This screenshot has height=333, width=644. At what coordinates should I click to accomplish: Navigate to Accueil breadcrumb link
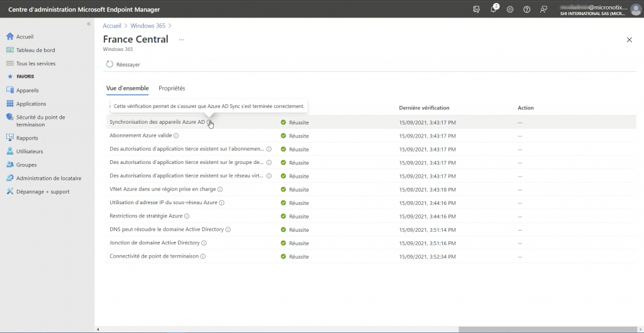(112, 26)
